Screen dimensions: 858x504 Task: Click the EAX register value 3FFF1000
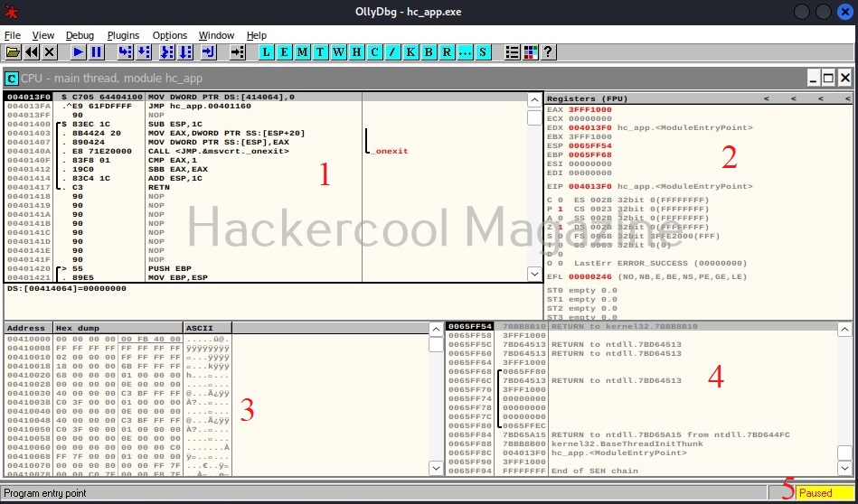click(x=589, y=109)
